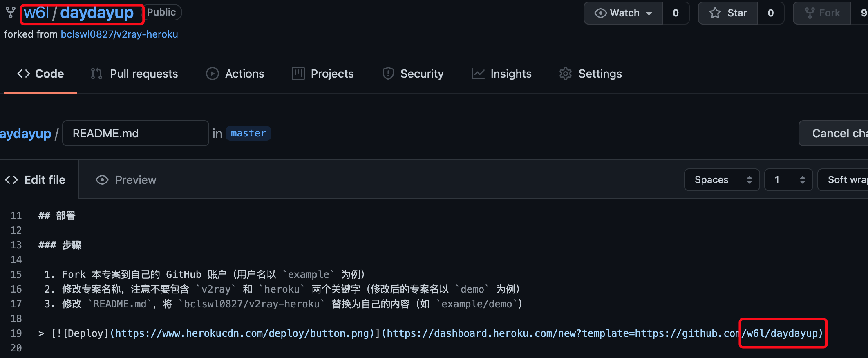Click the fork icon beside repository name

[11, 13]
